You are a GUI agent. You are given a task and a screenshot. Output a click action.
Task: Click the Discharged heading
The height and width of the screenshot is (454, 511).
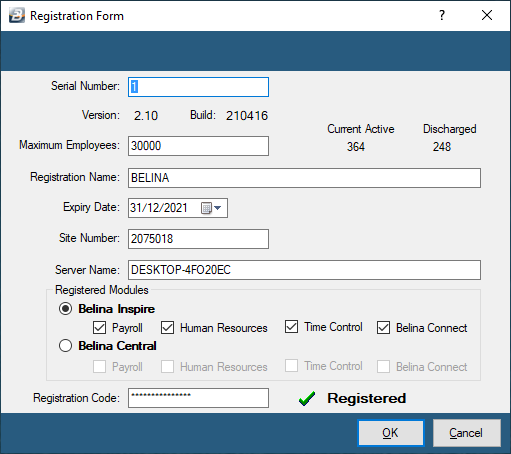tap(449, 129)
